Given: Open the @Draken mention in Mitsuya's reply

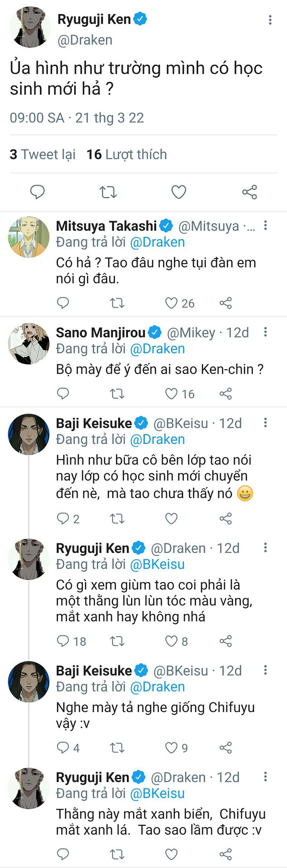Looking at the screenshot, I should click(157, 242).
